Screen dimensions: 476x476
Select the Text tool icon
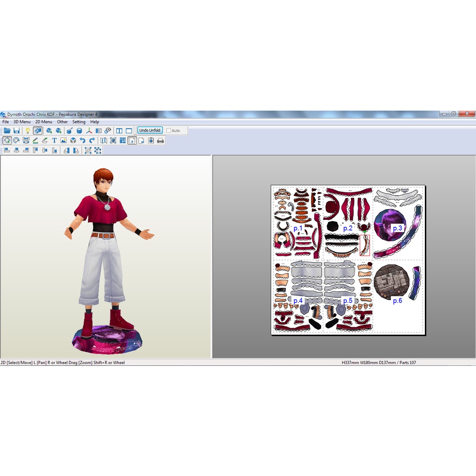point(54,140)
